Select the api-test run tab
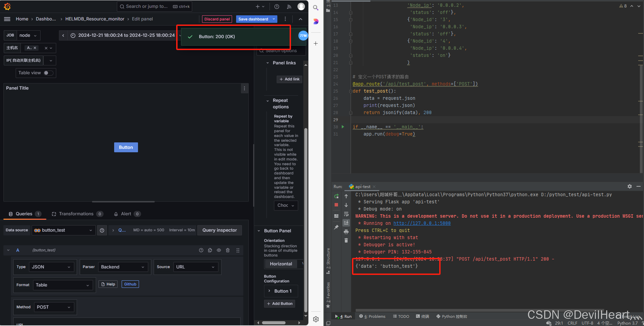Viewport: 644px width, 326px height. point(362,187)
